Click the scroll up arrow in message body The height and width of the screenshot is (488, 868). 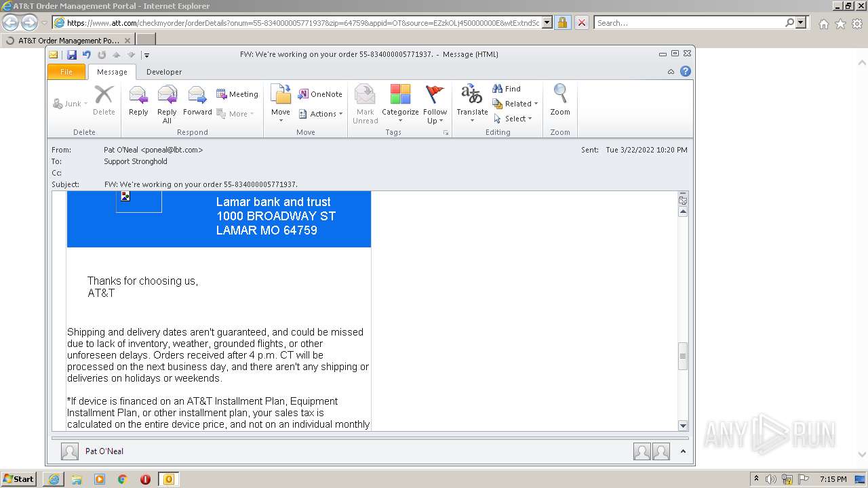(683, 212)
